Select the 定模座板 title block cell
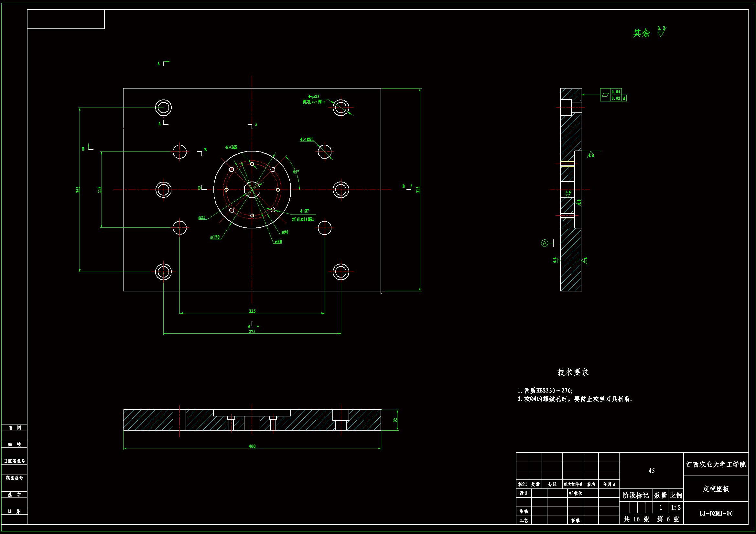 click(716, 489)
